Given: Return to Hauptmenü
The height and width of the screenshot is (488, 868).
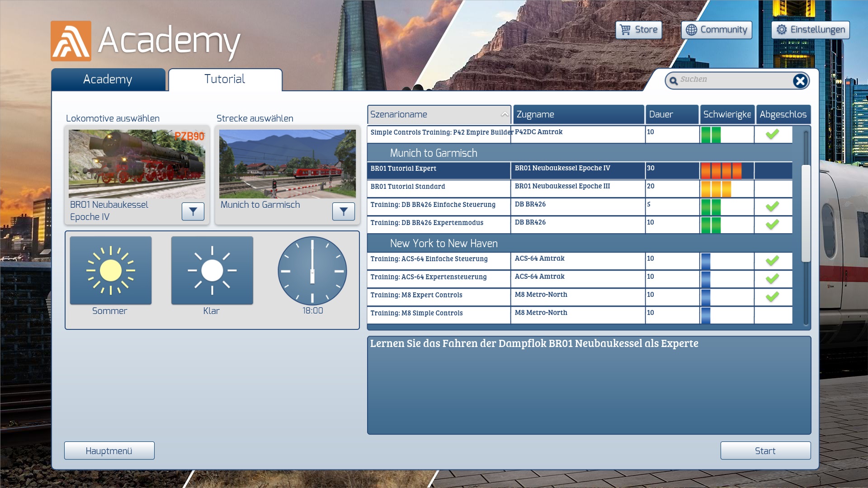Looking at the screenshot, I should (109, 450).
